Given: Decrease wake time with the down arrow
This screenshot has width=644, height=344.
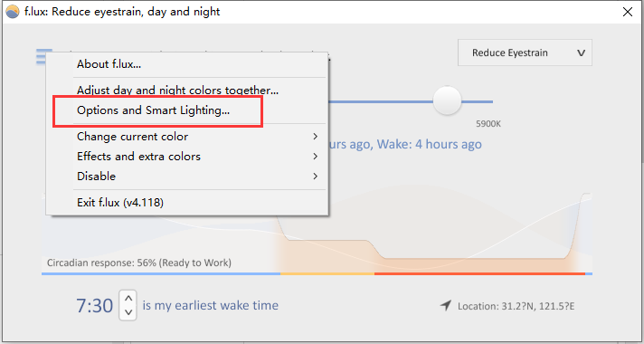Looking at the screenshot, I should click(x=128, y=312).
